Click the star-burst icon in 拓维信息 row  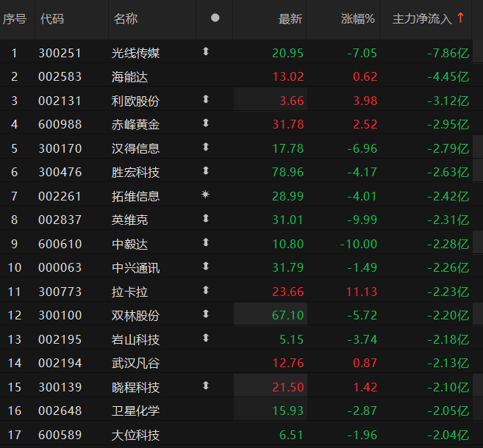click(205, 195)
